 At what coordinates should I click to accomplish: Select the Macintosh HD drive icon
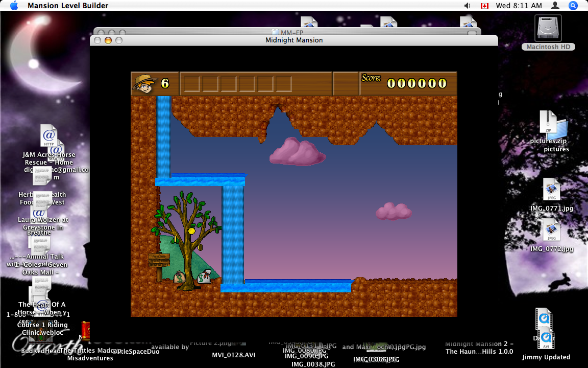coord(548,29)
